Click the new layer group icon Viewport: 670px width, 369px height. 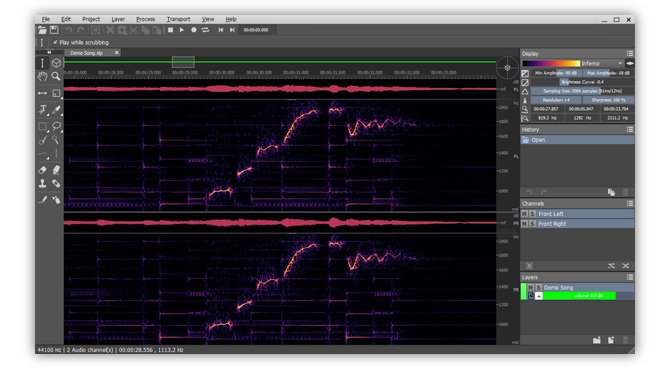(597, 340)
